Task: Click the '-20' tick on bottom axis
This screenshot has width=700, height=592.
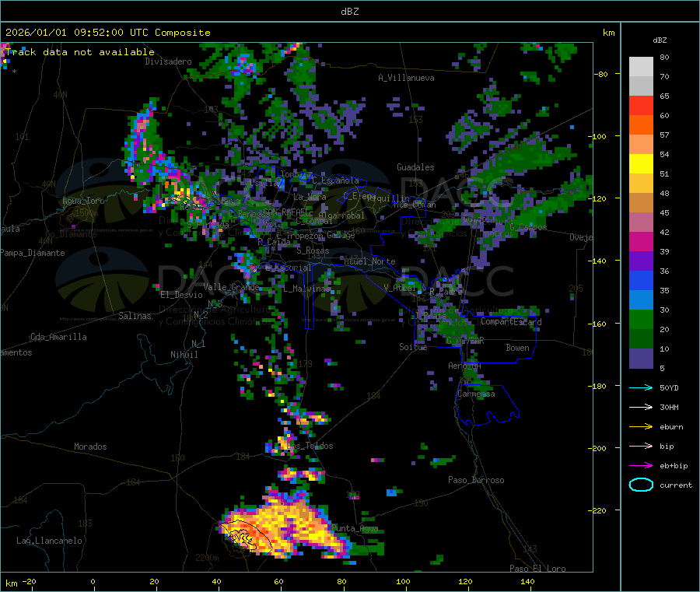Action: [x=30, y=581]
